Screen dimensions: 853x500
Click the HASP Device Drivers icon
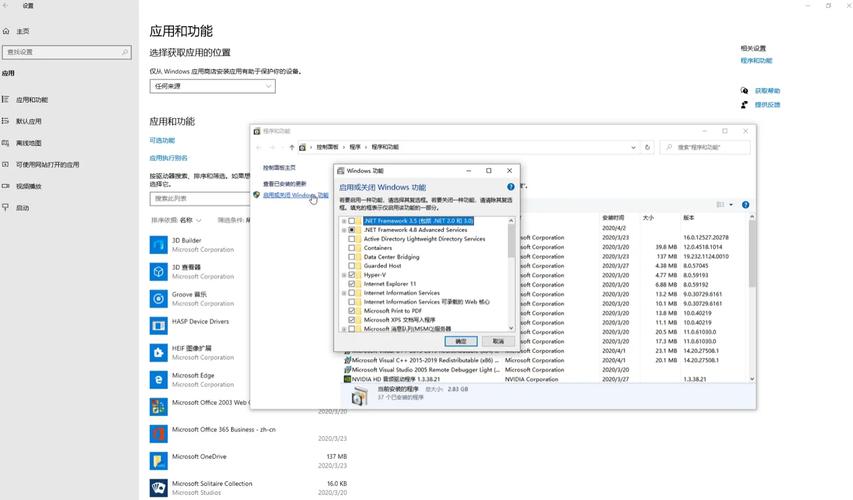(158, 326)
